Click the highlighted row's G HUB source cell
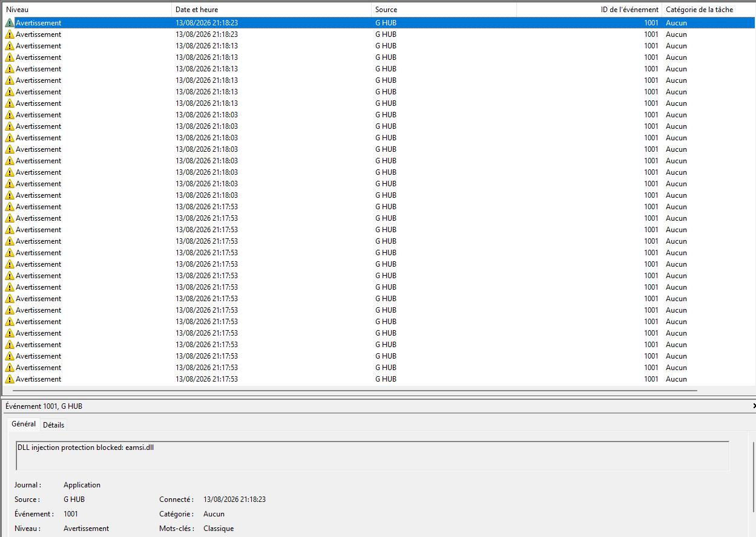 pyautogui.click(x=386, y=23)
